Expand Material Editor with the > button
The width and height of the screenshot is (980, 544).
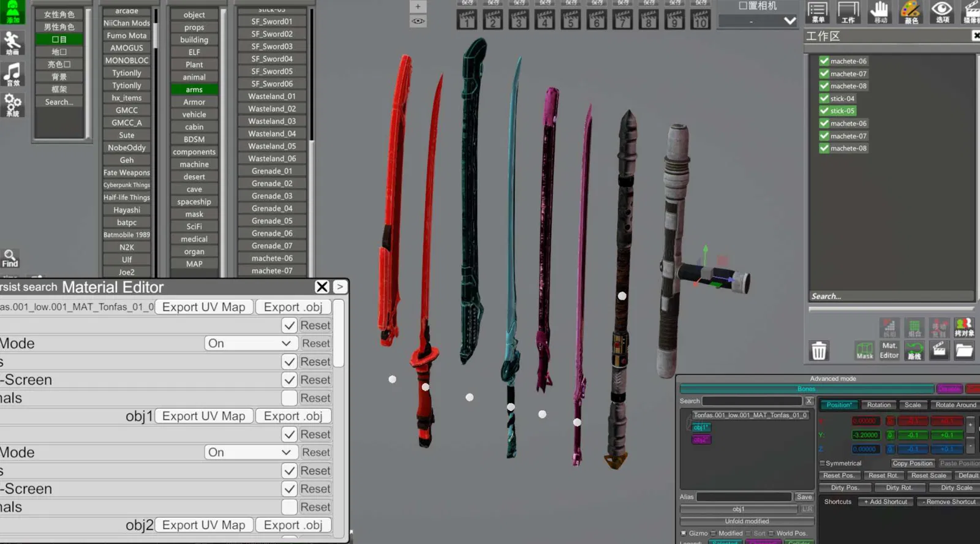point(340,287)
